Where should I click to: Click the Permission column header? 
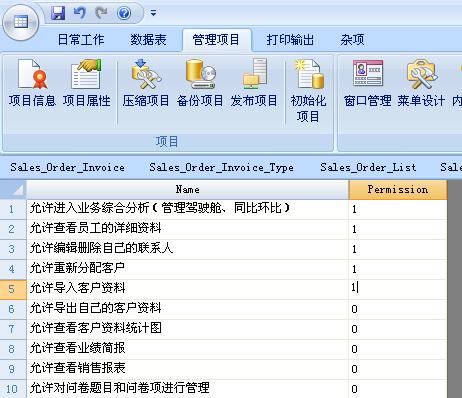[398, 190]
